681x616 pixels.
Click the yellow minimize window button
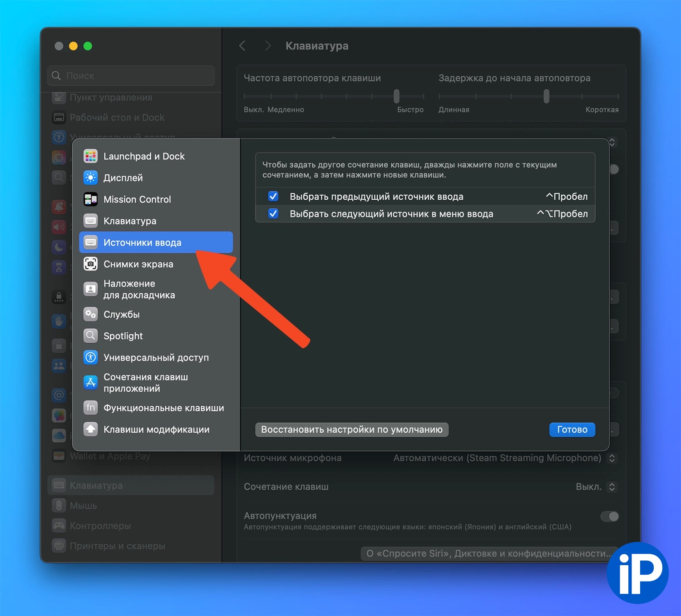74,46
